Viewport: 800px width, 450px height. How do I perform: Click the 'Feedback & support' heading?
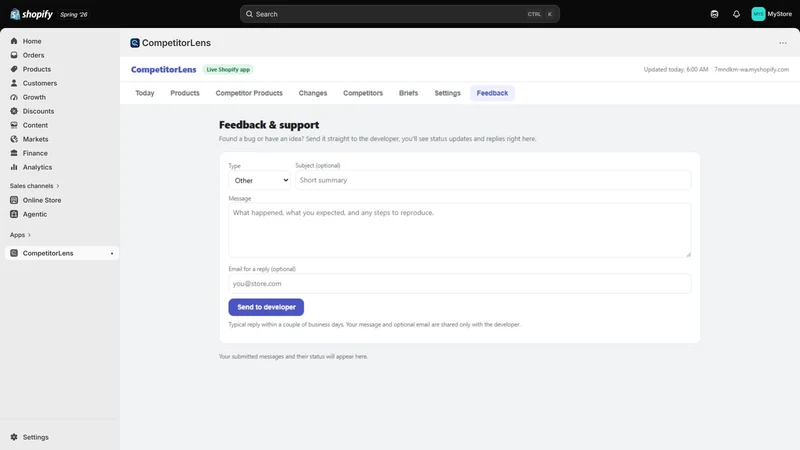coord(269,125)
